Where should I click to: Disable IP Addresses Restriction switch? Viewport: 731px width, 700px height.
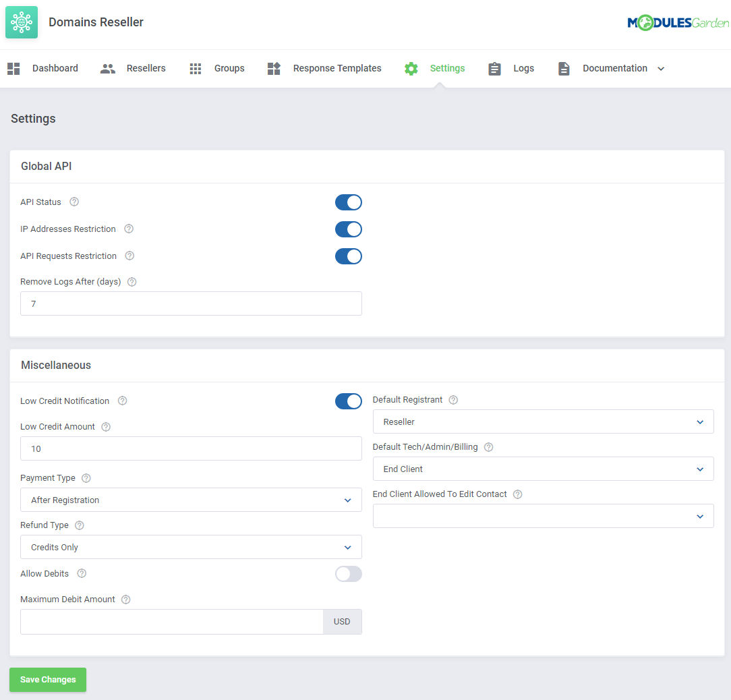click(x=348, y=229)
